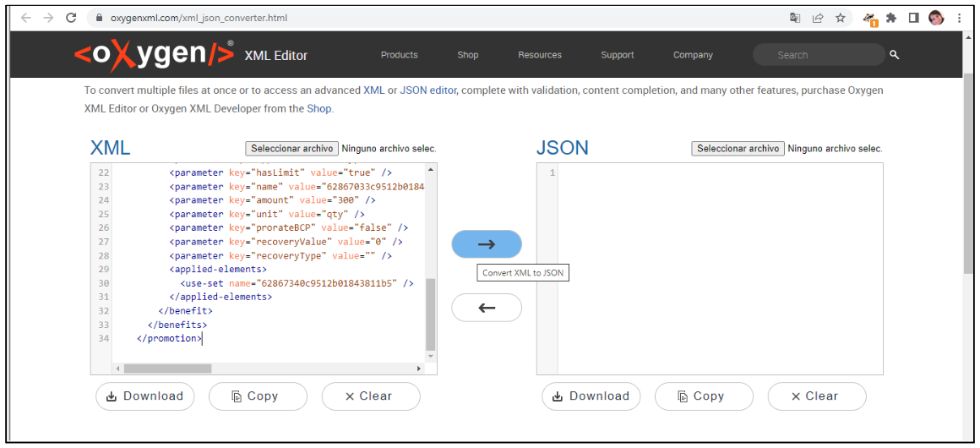Open the Resources menu

[540, 55]
